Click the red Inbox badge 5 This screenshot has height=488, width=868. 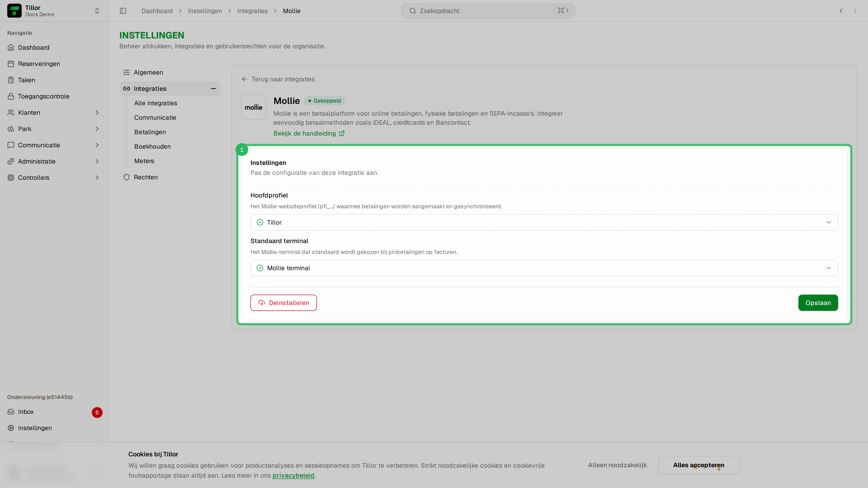(x=97, y=412)
